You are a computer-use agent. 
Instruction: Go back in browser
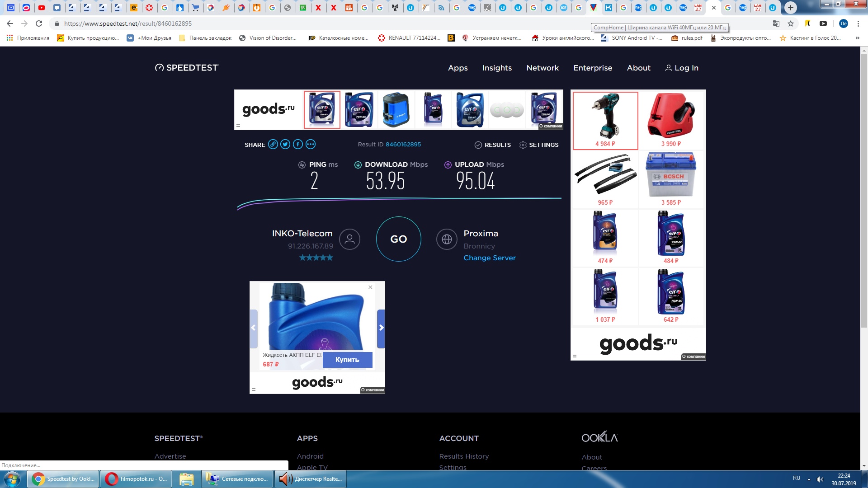[x=10, y=23]
